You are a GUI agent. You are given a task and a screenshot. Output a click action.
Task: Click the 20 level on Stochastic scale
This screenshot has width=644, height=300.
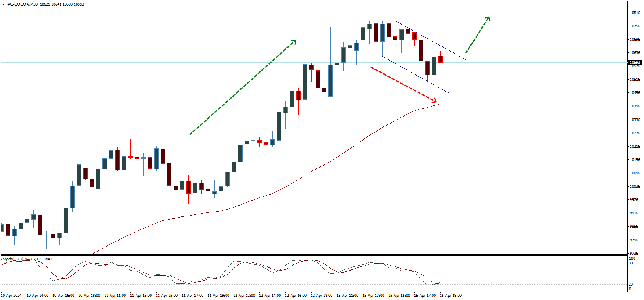631,285
